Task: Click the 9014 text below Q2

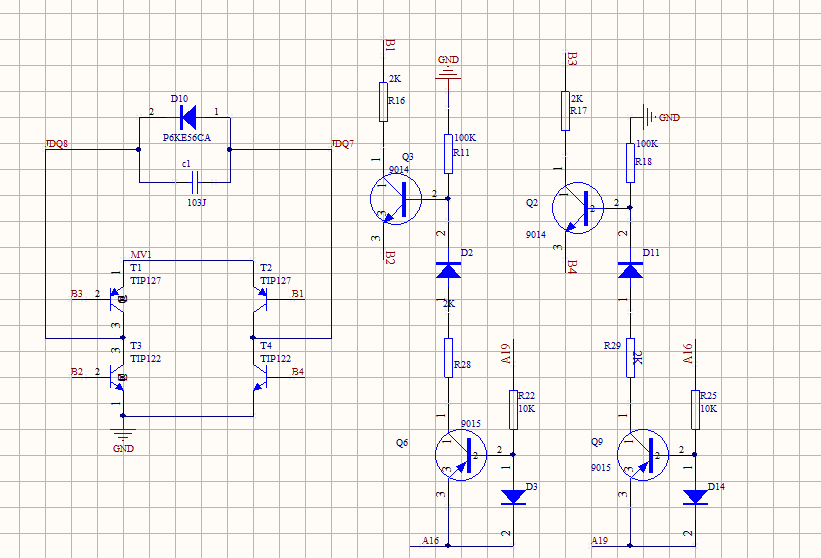Action: (x=536, y=235)
